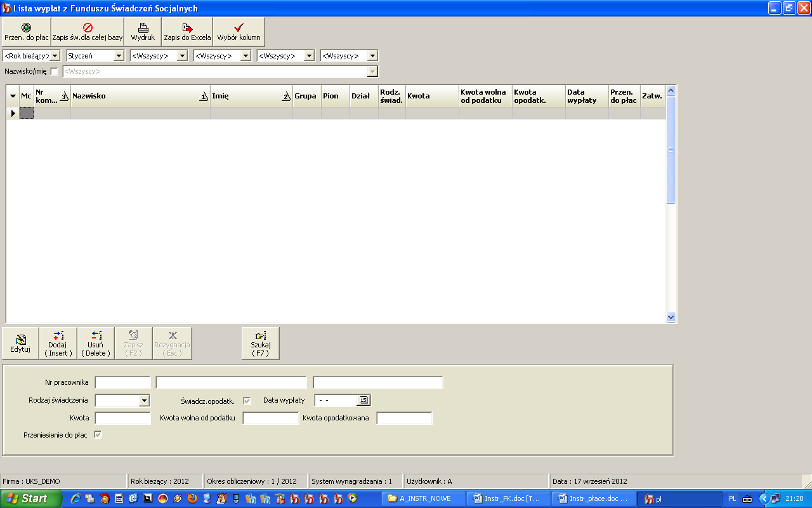Screen dimensions: 812x508
Task: Toggle the Nazwisko/imię filter checkbox
Action: point(55,72)
